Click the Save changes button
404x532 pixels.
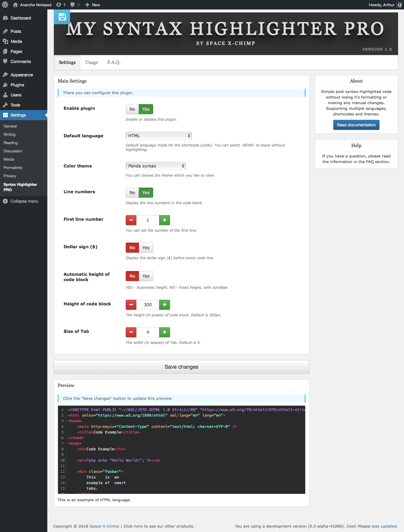[x=181, y=367]
